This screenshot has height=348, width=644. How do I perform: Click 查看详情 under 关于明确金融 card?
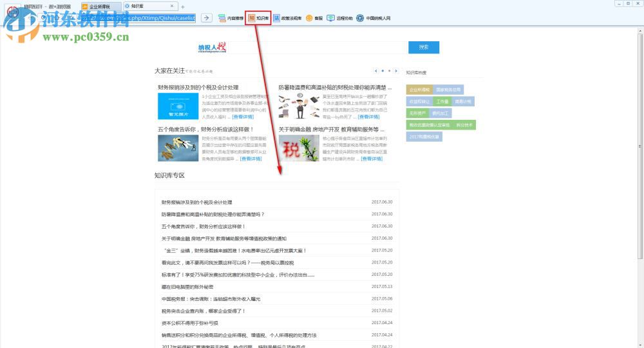click(x=372, y=159)
